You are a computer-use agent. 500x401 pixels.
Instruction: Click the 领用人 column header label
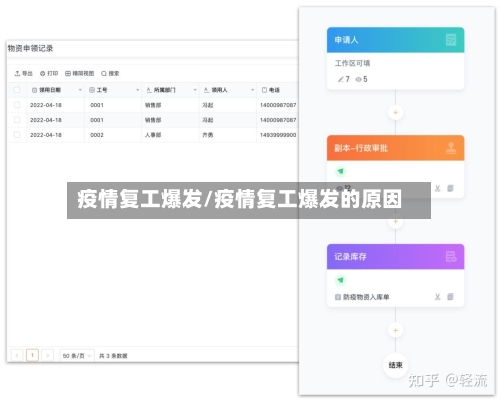[219, 90]
